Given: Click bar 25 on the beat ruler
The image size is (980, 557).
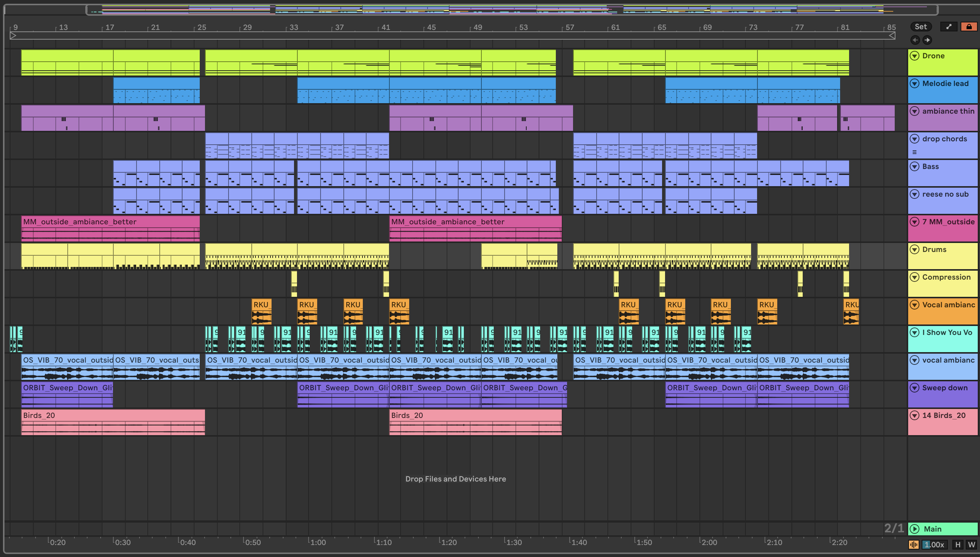Looking at the screenshot, I should click(202, 27).
